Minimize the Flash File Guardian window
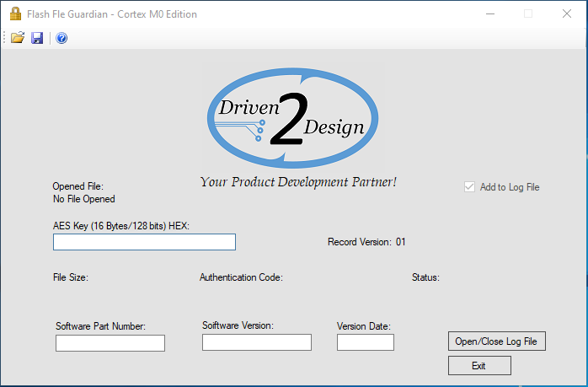 pos(490,13)
